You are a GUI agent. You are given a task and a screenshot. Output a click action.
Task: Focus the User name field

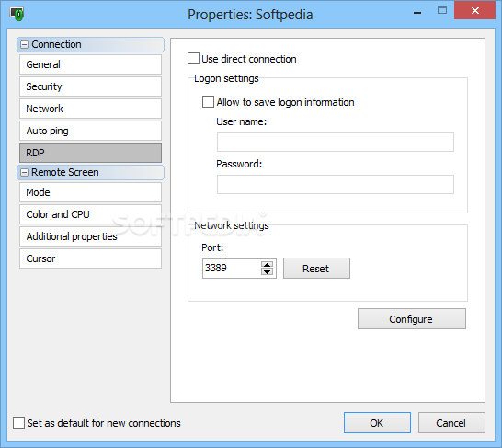click(336, 143)
